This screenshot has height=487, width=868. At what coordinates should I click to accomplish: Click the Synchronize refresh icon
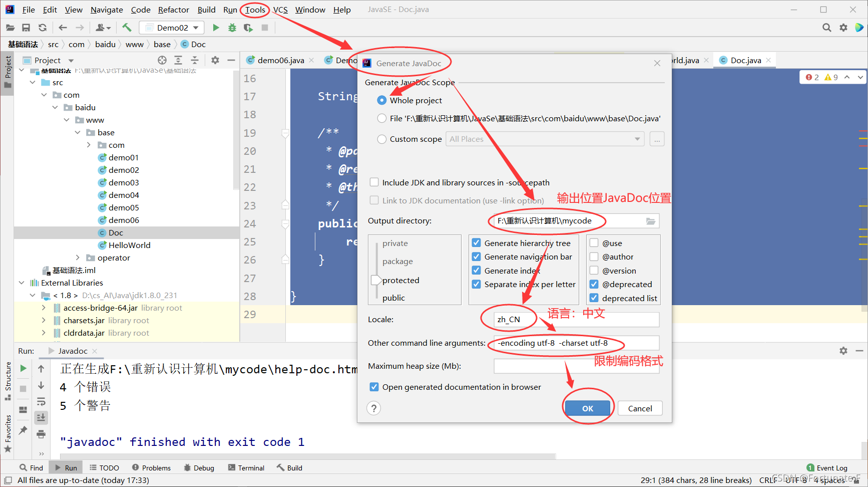tap(43, 28)
